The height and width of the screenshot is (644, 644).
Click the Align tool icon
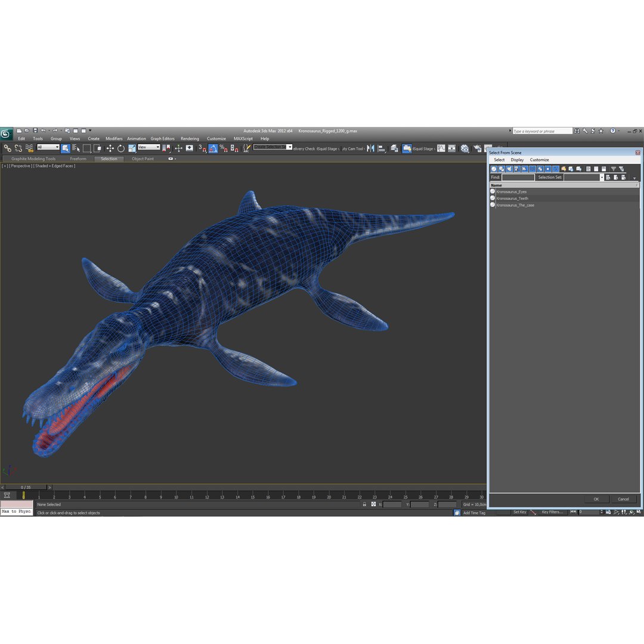point(382,148)
